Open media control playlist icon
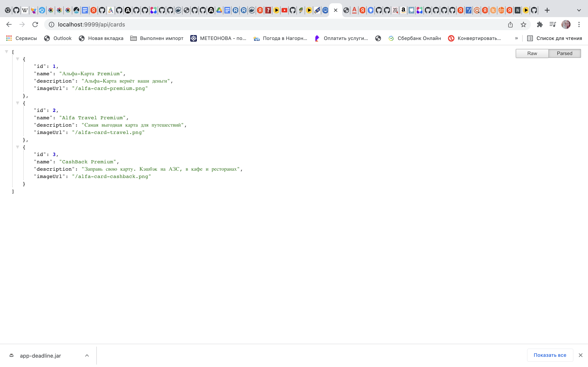This screenshot has height=367, width=588. [x=552, y=24]
